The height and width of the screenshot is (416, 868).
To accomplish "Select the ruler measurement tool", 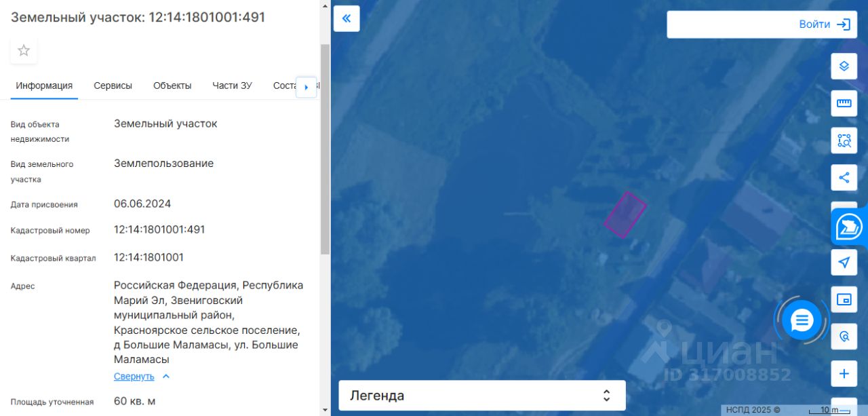I will (844, 103).
